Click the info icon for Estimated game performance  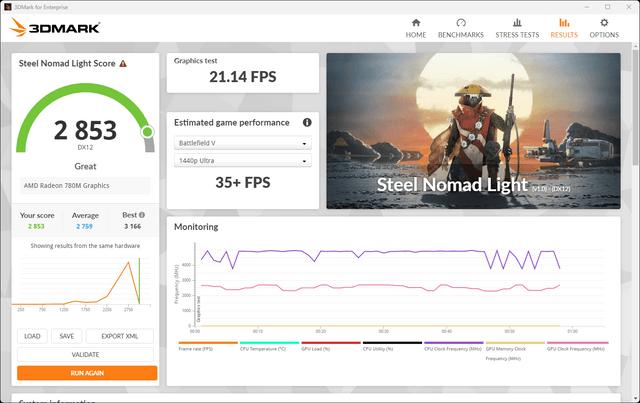(307, 122)
